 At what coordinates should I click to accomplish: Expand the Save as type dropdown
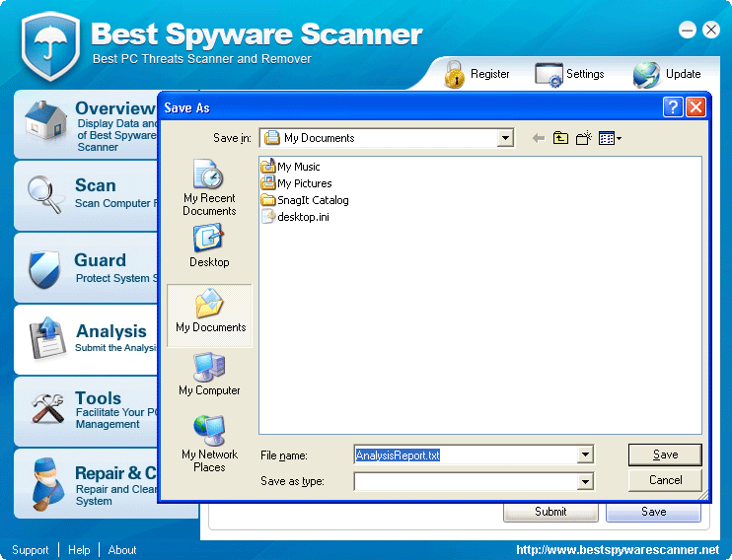click(x=585, y=481)
